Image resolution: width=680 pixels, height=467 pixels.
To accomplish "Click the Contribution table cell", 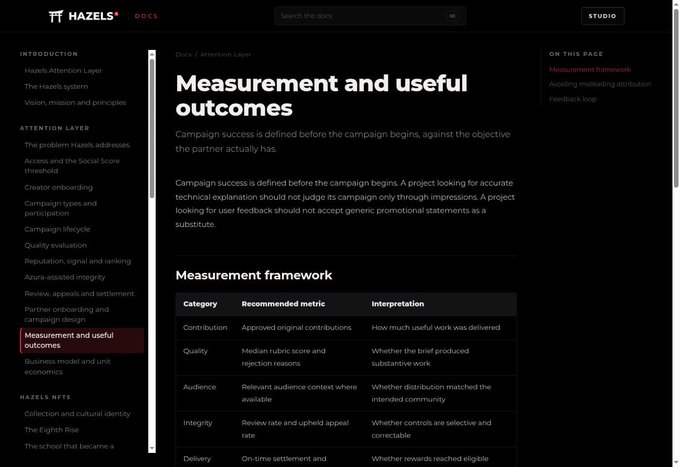I will [205, 327].
